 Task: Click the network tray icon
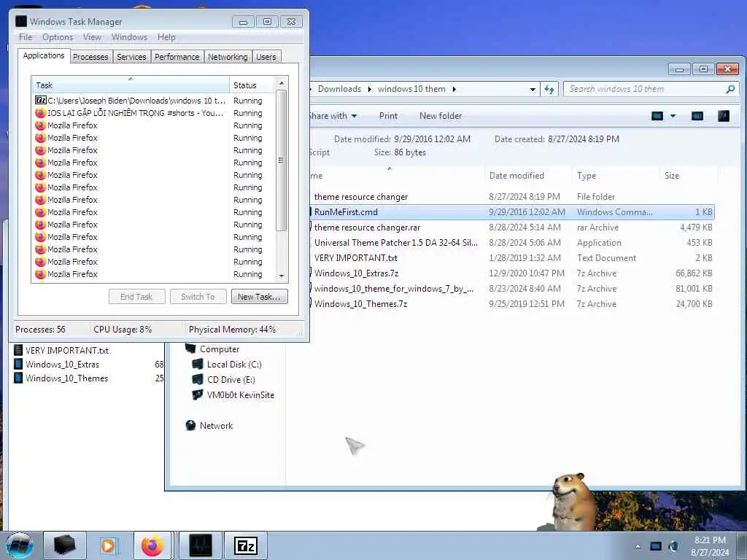[656, 546]
